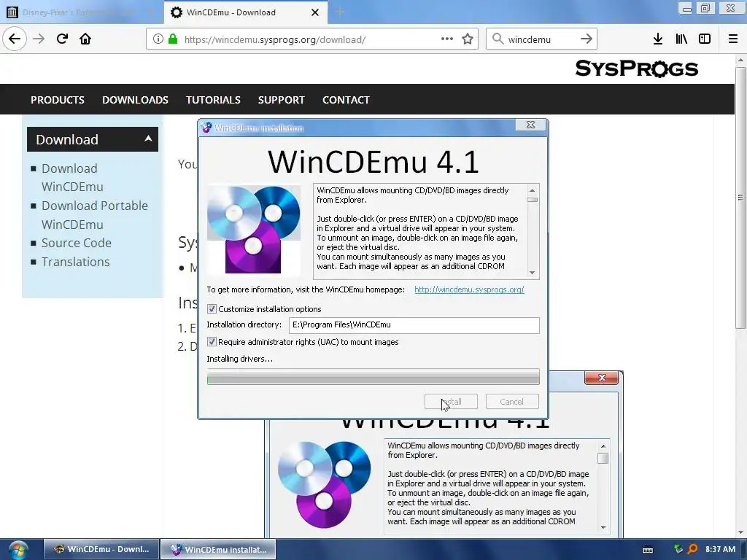Click the green network tray icon
The width and height of the screenshot is (747, 560).
tap(678, 550)
